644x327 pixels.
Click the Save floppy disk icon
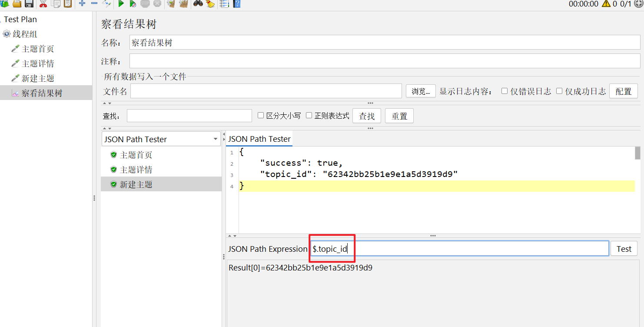[29, 3]
